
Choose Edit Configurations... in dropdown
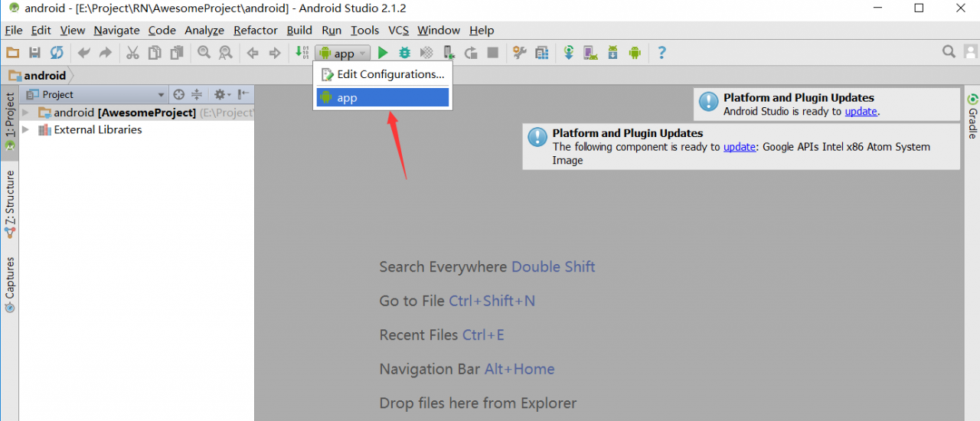click(383, 74)
